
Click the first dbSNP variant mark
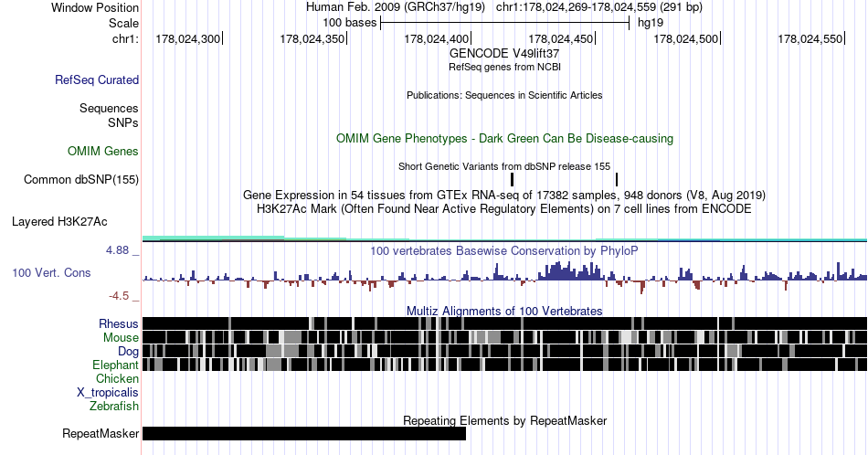512,179
